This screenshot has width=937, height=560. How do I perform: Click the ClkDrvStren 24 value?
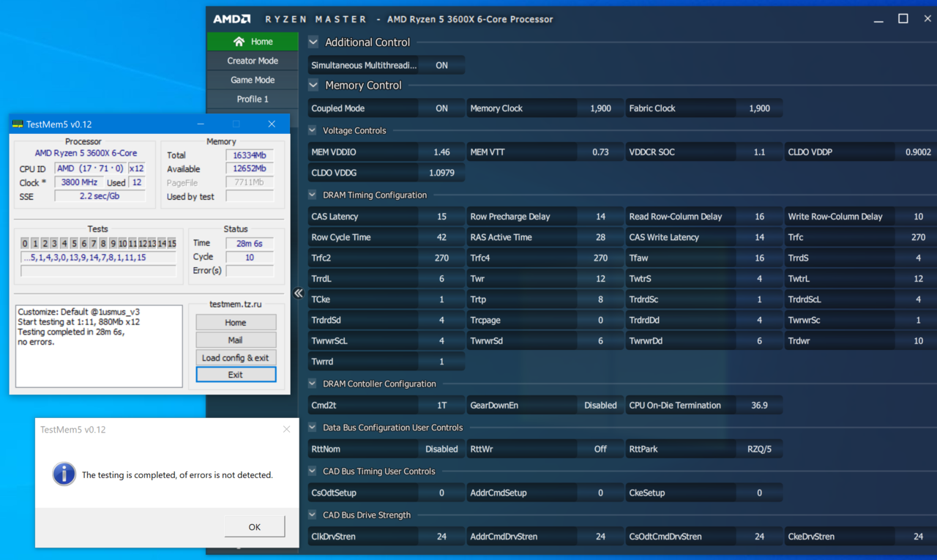pyautogui.click(x=441, y=537)
